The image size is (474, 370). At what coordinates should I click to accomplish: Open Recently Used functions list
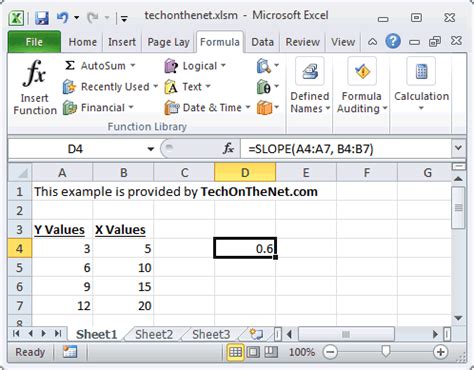tap(110, 87)
